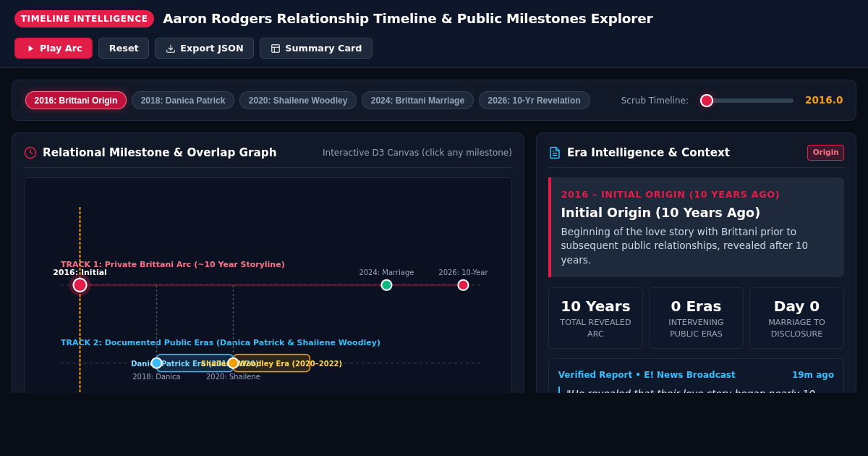Click the 0 Eras Intervening Public Eras card
Image resolution: width=868 pixels, height=456 pixels.
coord(696,318)
